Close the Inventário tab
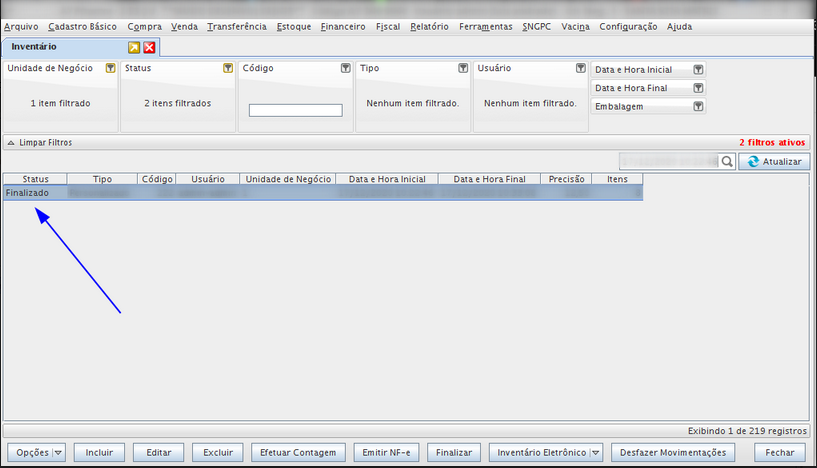Screen dimensions: 817x468 pyautogui.click(x=149, y=47)
